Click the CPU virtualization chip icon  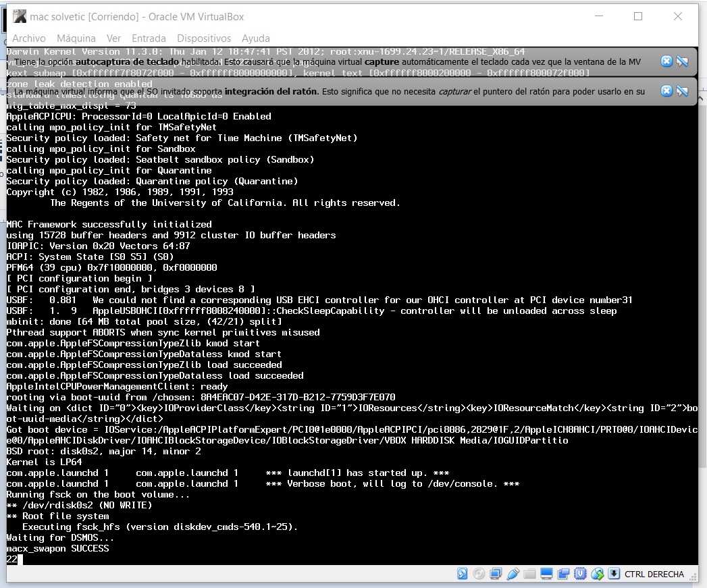580,574
